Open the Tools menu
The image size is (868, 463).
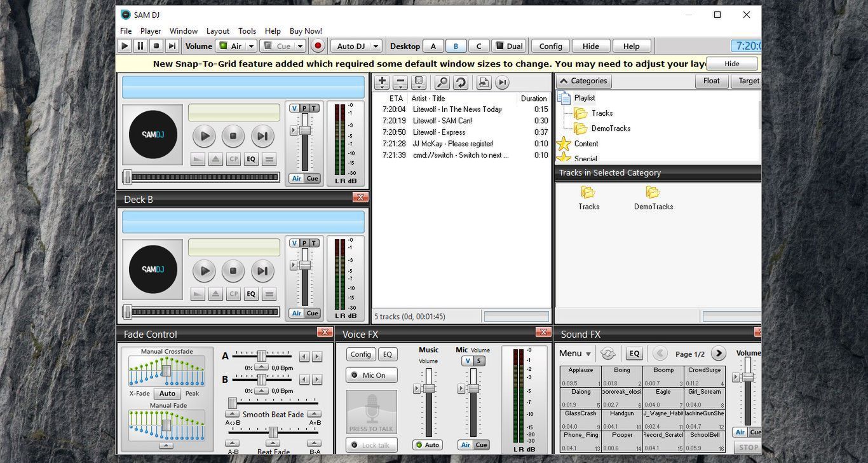[x=247, y=31]
